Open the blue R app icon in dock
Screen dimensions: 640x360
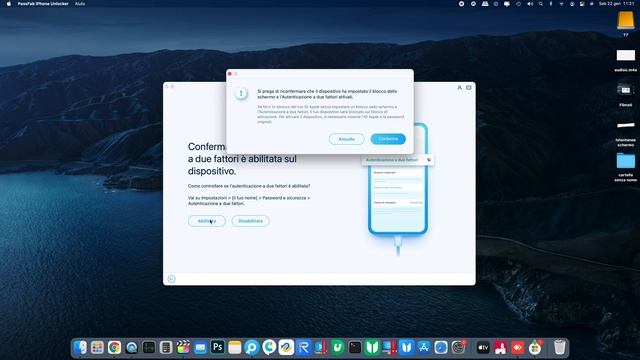(x=303, y=347)
